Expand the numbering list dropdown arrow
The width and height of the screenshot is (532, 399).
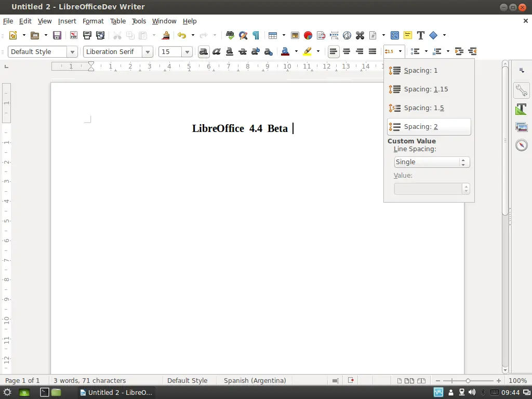[x=448, y=51]
